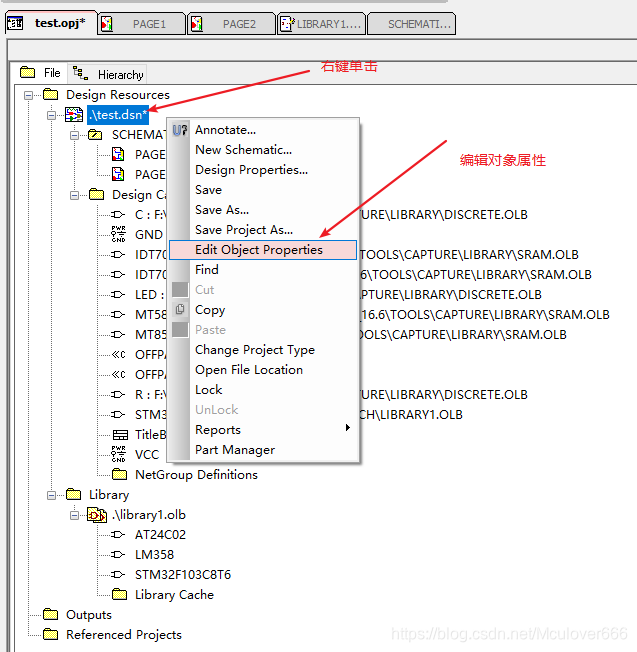Collapse the Library folder node
Screen dimensions: 637x652
52,495
